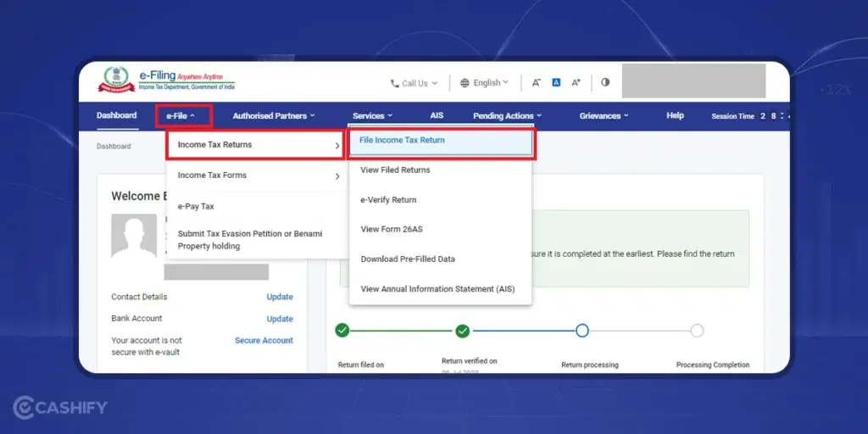Click the profile avatar placeholder image

[x=134, y=236]
